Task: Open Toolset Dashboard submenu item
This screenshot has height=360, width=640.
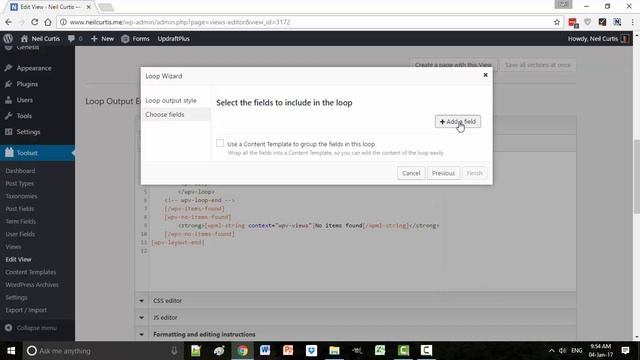Action: (20, 171)
